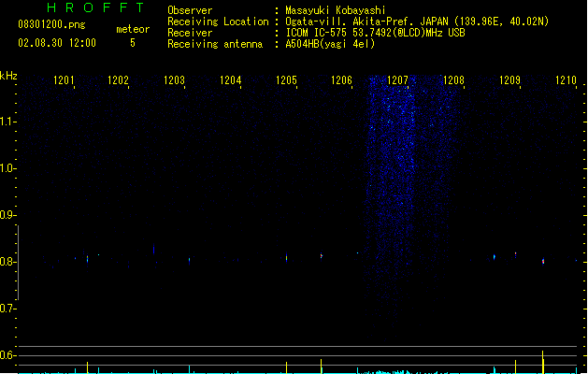Viewport: 588px width, 374px height.
Task: Click observer name Masayuki Kobayashi
Action: point(336,10)
